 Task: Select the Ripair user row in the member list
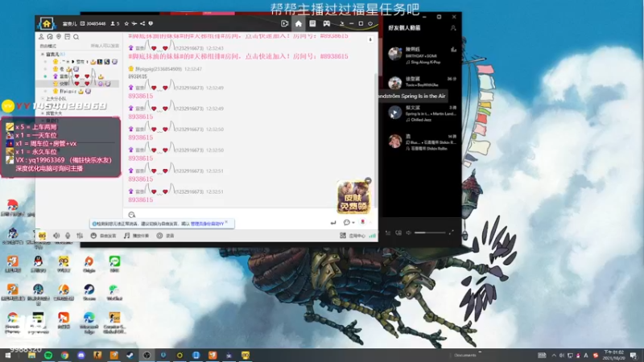click(78, 91)
